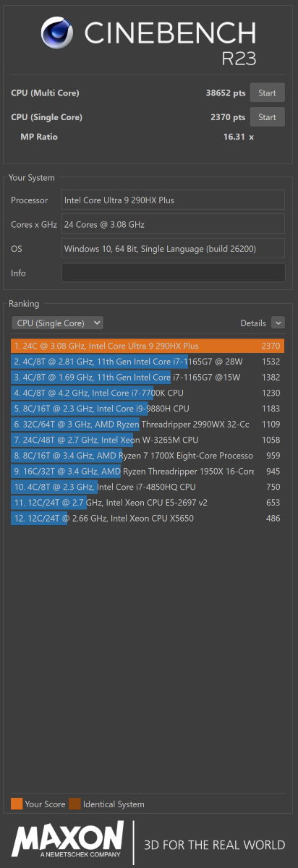Select the Xeon CPU X5650 ranking entry

coord(148,519)
